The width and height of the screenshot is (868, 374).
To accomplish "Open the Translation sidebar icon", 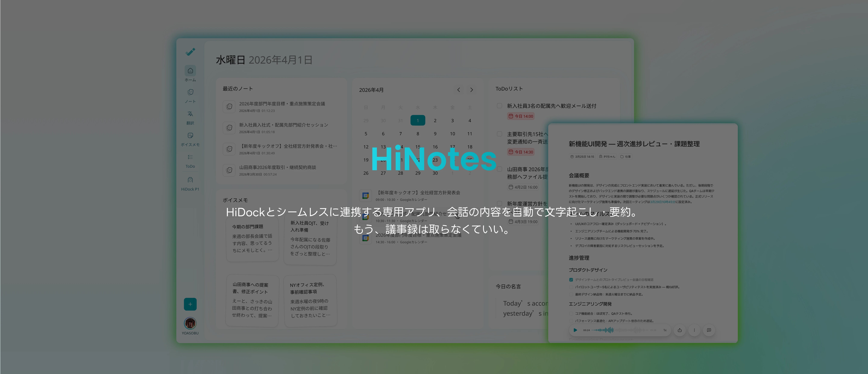I will point(190,114).
